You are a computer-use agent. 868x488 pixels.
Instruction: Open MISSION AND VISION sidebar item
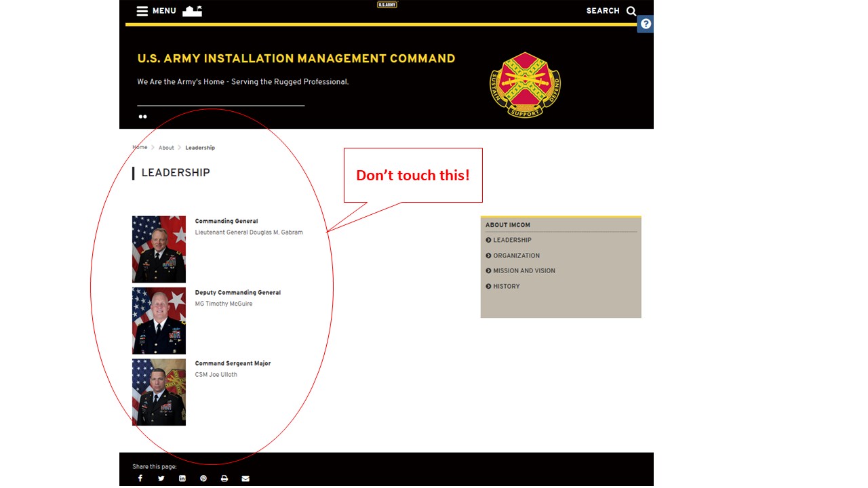pos(520,270)
